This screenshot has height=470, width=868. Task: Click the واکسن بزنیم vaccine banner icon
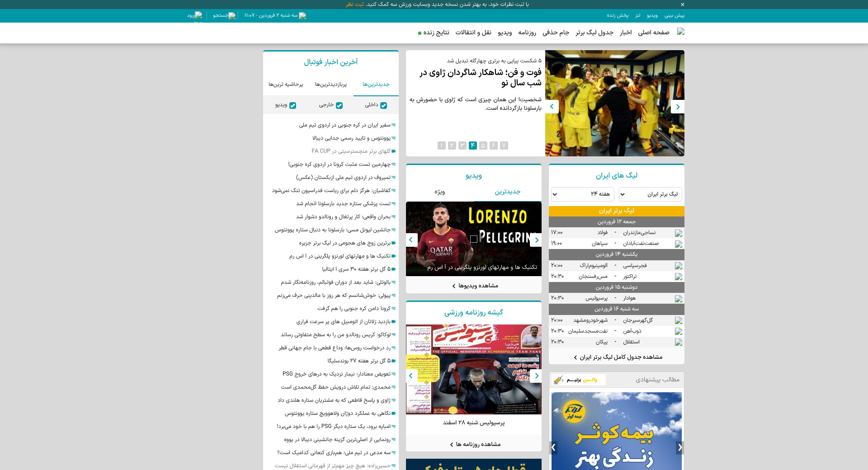(x=579, y=380)
